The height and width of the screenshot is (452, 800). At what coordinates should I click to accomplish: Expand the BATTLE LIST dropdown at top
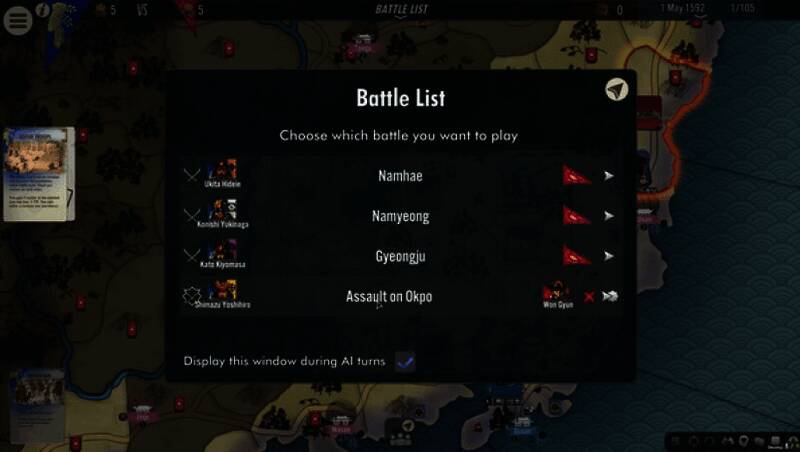[402, 10]
